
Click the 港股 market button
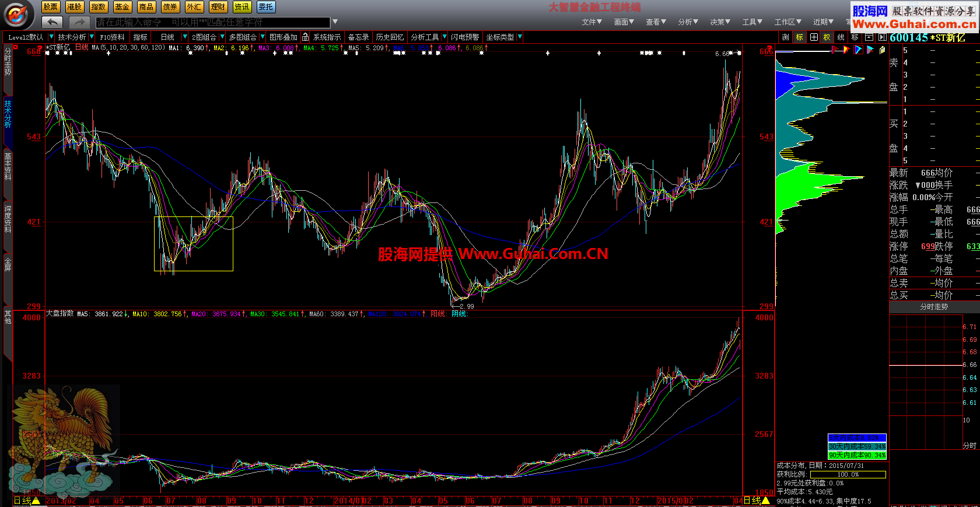click(75, 7)
